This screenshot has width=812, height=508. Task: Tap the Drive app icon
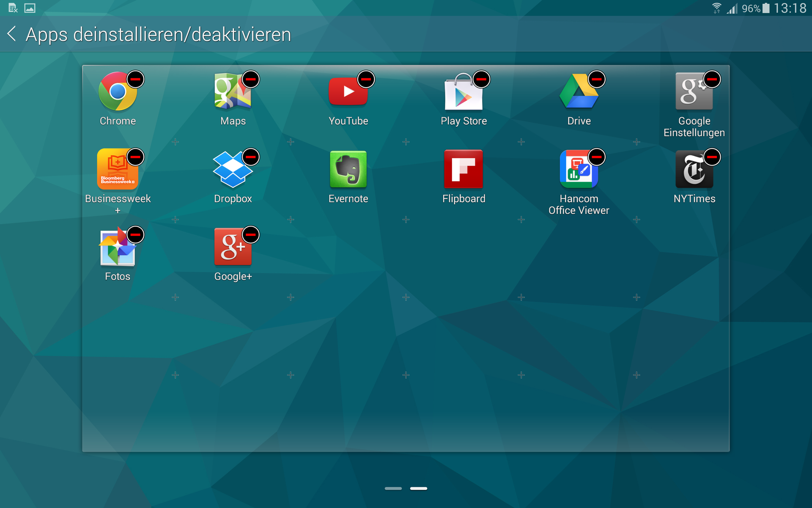pos(579,91)
